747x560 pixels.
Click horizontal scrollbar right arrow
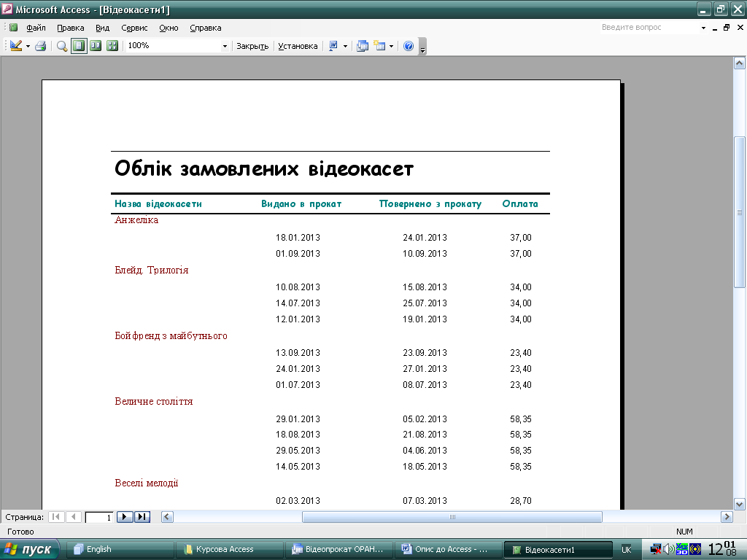pos(727,517)
